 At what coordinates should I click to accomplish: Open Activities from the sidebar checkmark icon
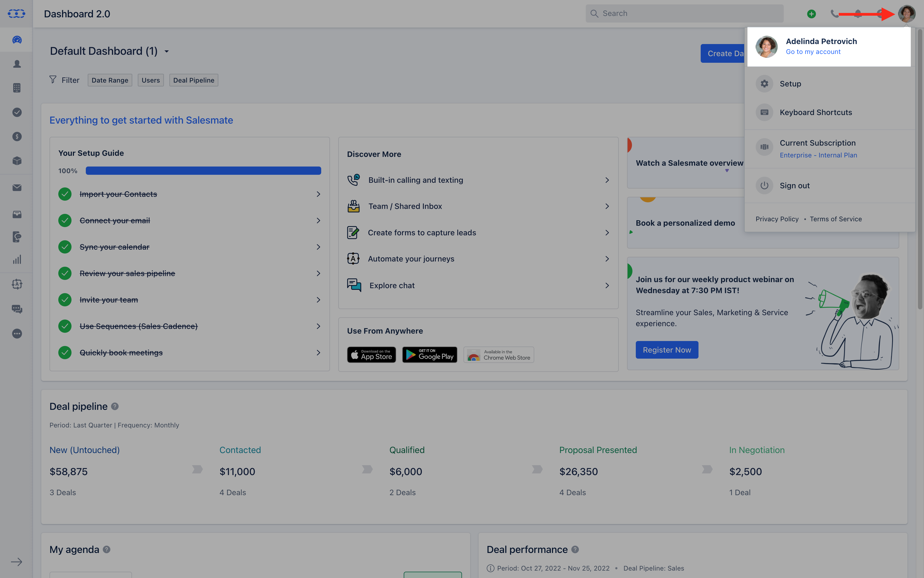click(17, 112)
